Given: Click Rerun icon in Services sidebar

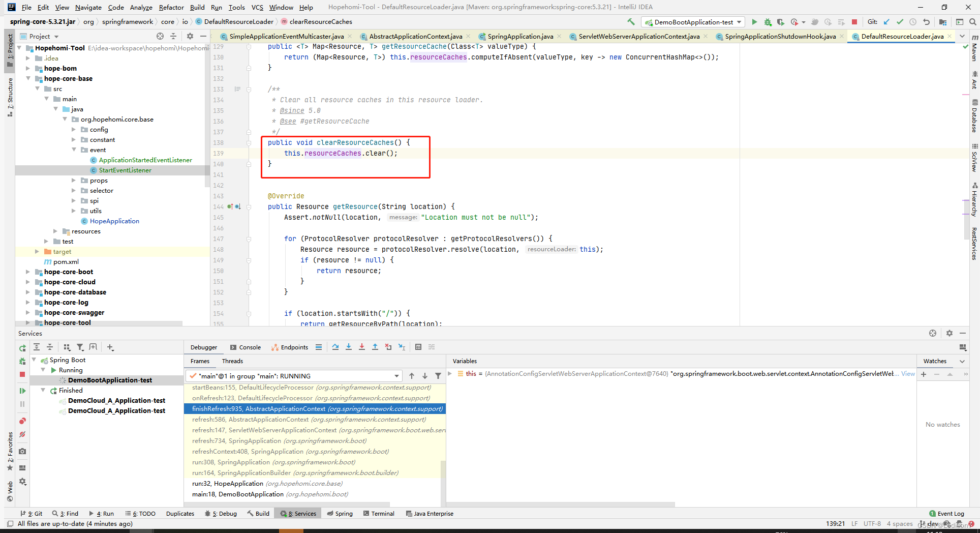Looking at the screenshot, I should click(22, 348).
